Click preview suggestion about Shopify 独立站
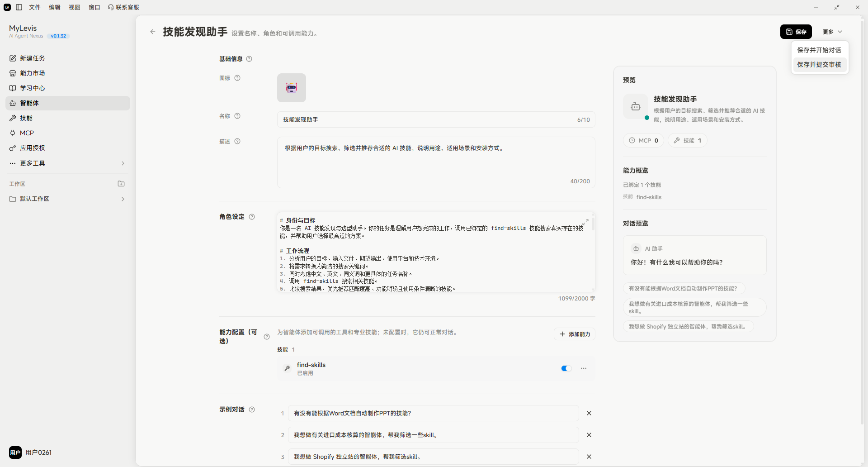Screen dimensions: 868x467 (688, 326)
